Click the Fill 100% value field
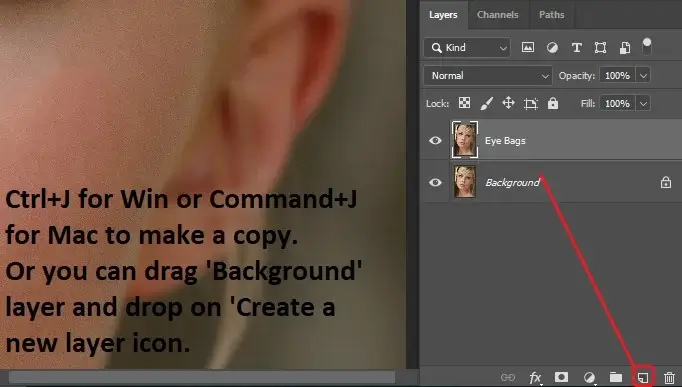This screenshot has height=387, width=682. (x=617, y=103)
